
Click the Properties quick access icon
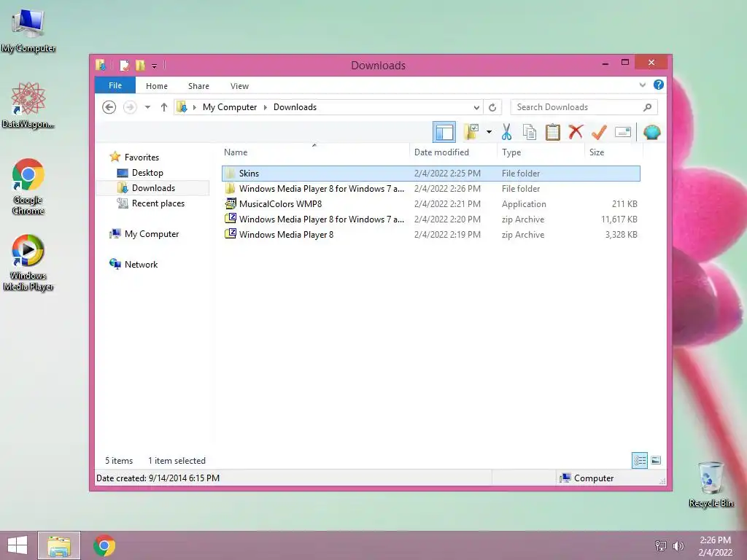click(124, 65)
